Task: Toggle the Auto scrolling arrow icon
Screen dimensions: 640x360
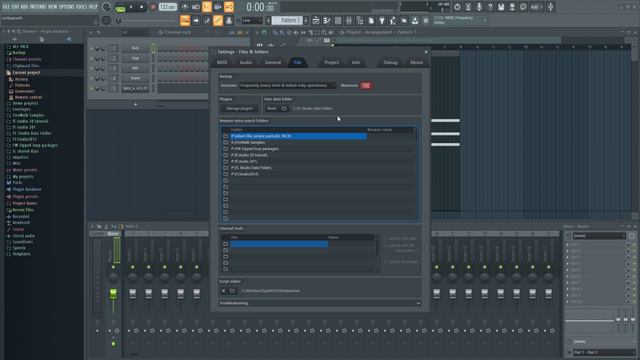Action: [196, 20]
